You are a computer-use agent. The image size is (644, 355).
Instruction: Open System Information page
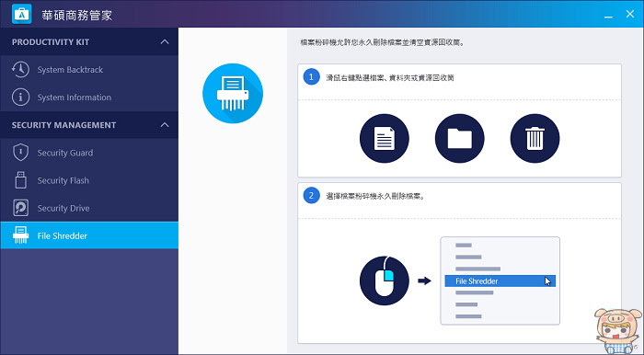point(89,97)
